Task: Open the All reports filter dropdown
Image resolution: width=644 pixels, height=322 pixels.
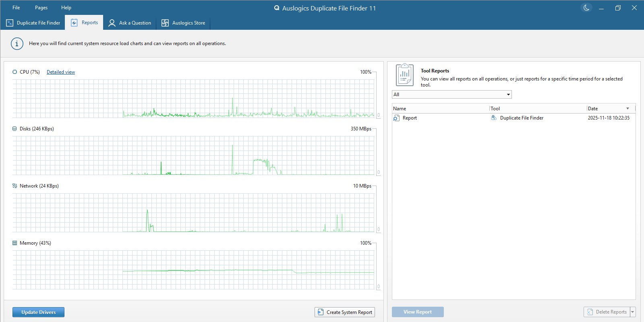Action: [451, 95]
